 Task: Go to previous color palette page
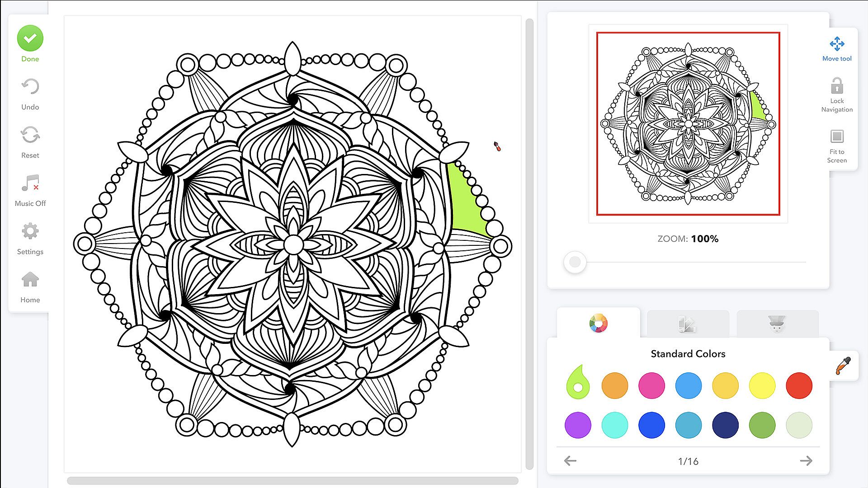coord(571,461)
